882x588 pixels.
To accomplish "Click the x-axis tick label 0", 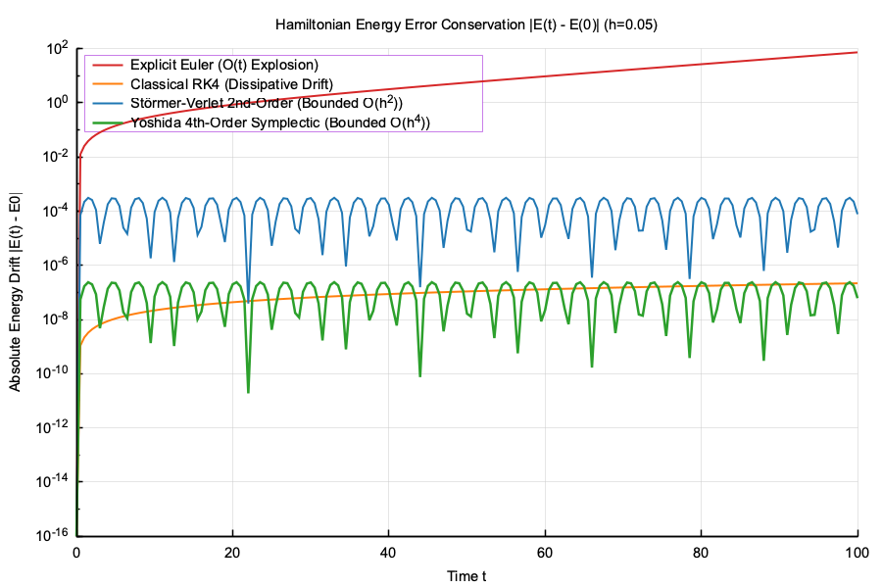I will tap(76, 553).
